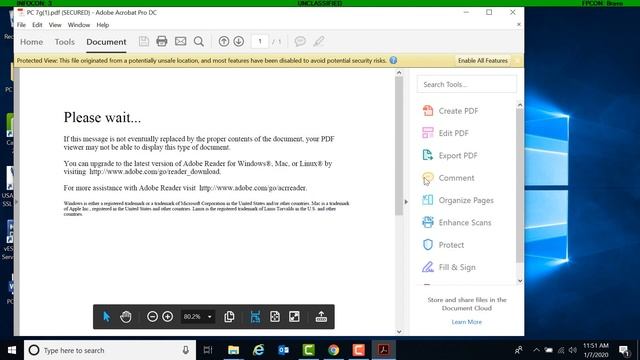Screen dimensions: 640x360
Task: Open Task View on the taskbar
Action: click(208, 350)
